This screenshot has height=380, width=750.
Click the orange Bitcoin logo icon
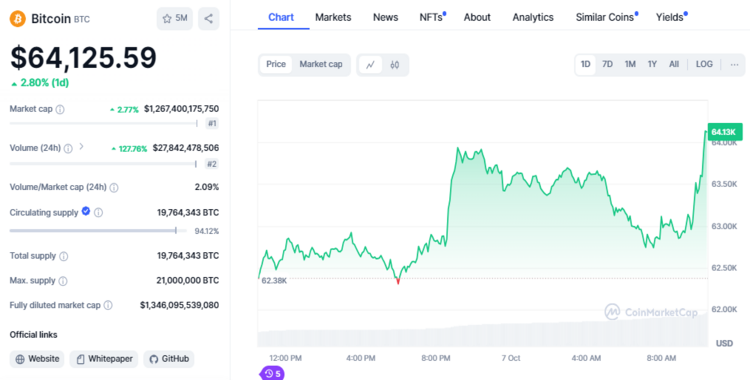[x=18, y=19]
